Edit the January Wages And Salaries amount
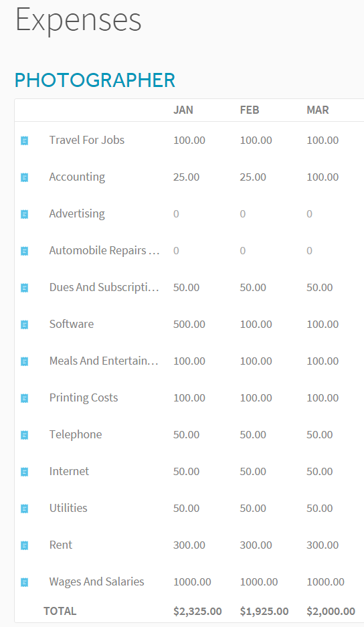Viewport: 364px width, 627px height. (x=192, y=581)
